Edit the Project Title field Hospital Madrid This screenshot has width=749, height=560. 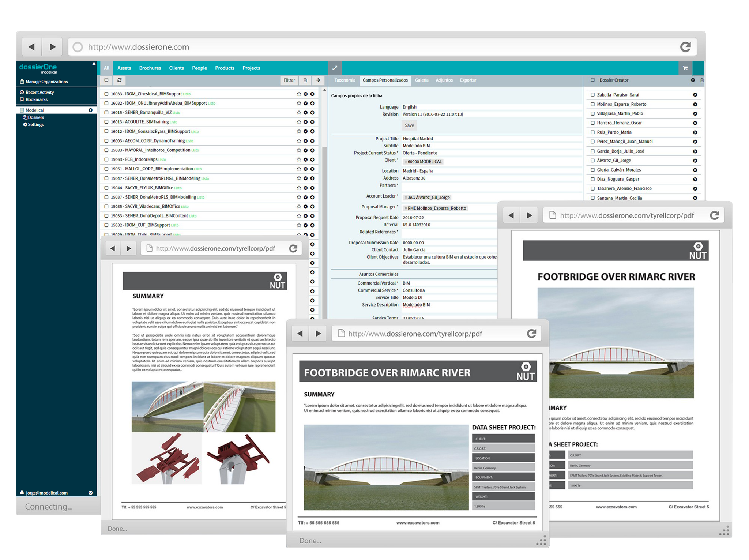click(x=492, y=139)
